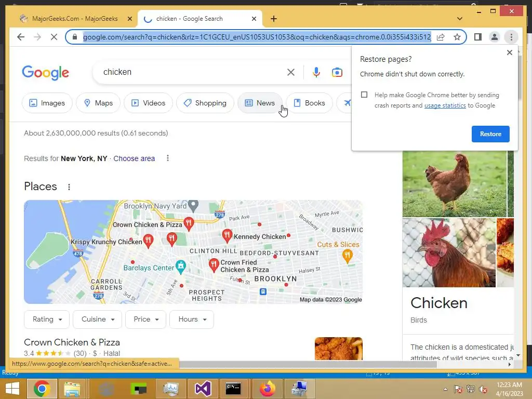Open the Chrome three-dot menu
The image size is (532, 399).
[x=511, y=37]
